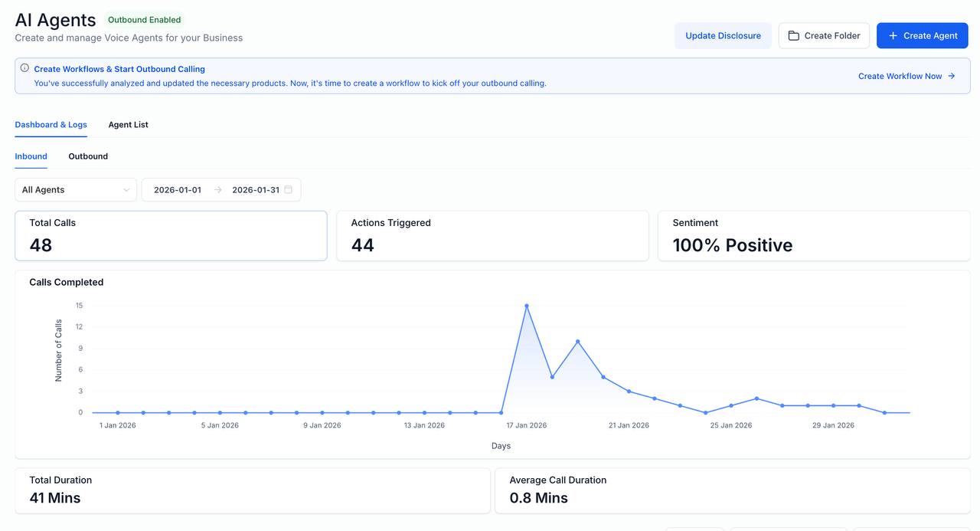The image size is (980, 531).
Task: Select the Dashboard & Logs tab
Action: pyautogui.click(x=51, y=124)
